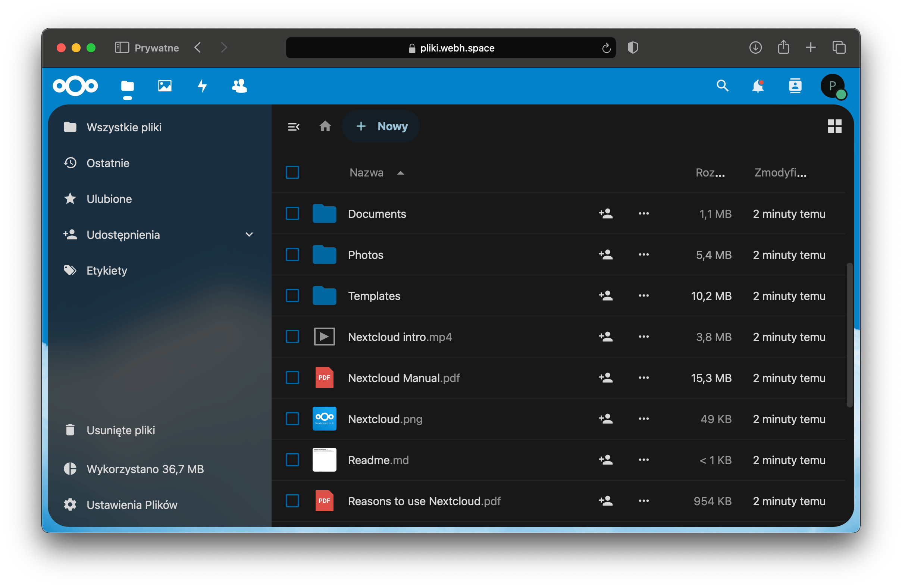Click Safari sidebar toggle icon
This screenshot has height=588, width=902.
(x=122, y=48)
